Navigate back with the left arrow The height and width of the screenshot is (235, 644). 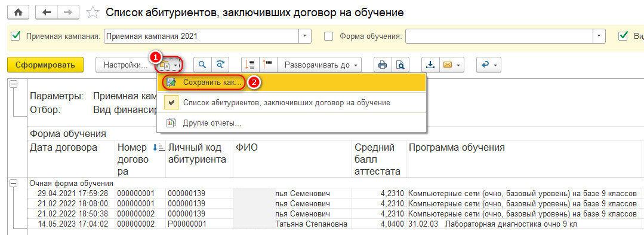(x=46, y=13)
